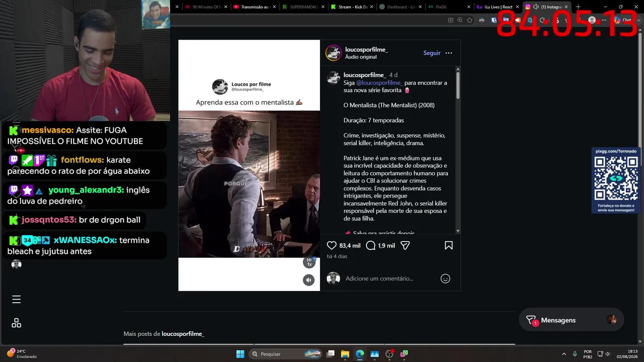
Task: Mute the Instagram tab via its speaker icon
Action: coord(536,7)
